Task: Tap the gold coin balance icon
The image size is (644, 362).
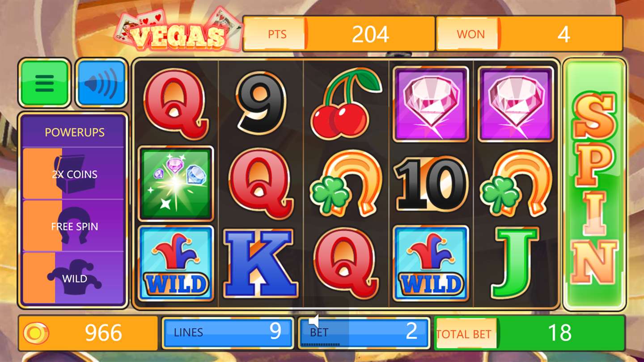Action: click(36, 333)
